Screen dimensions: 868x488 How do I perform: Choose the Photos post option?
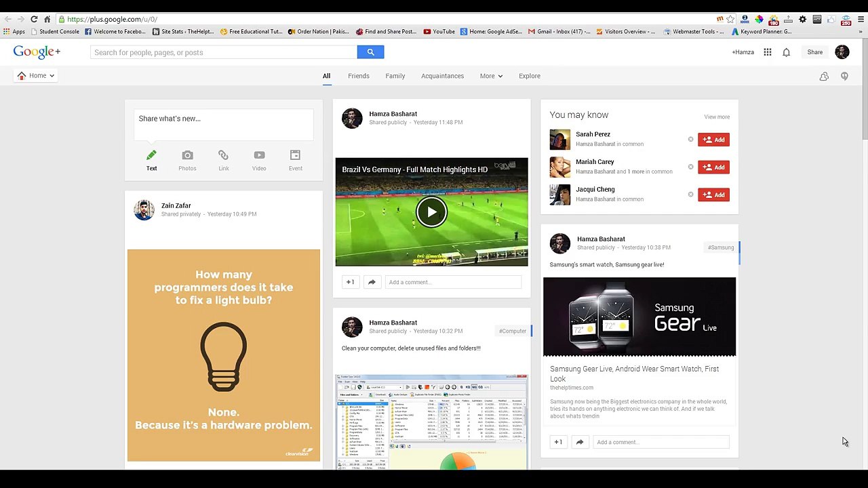pyautogui.click(x=187, y=161)
